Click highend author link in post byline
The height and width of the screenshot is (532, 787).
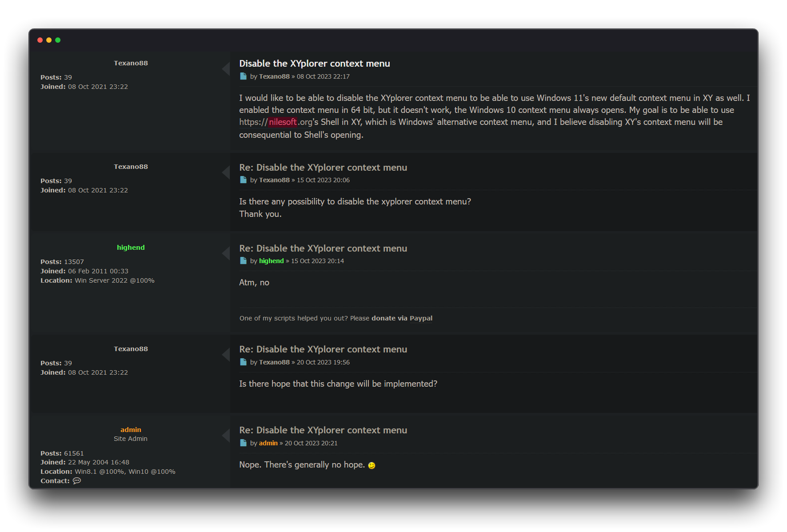click(x=271, y=261)
